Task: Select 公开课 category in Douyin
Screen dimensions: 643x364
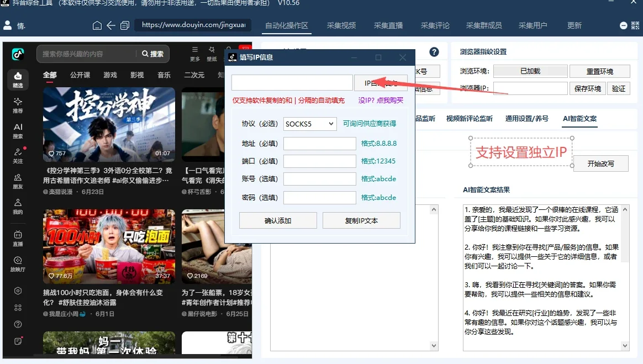Action: [80, 75]
